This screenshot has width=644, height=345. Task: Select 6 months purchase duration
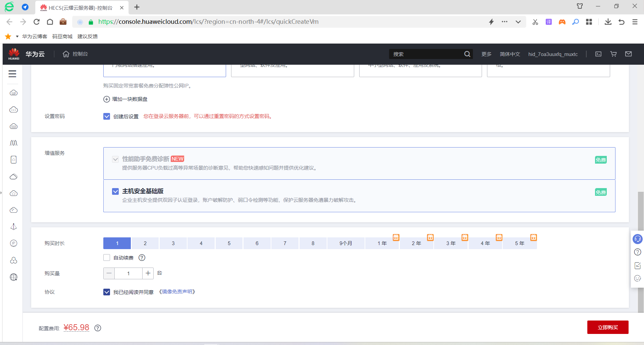coord(257,243)
